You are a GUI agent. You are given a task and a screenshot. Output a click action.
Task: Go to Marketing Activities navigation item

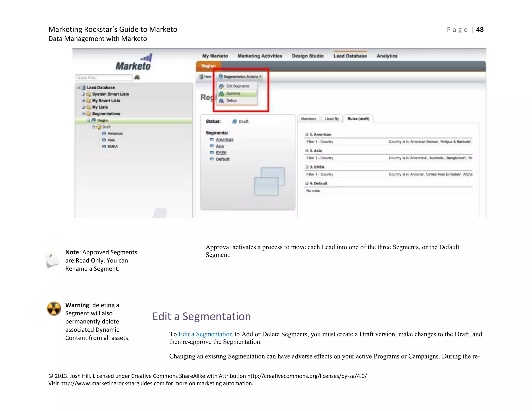click(260, 56)
